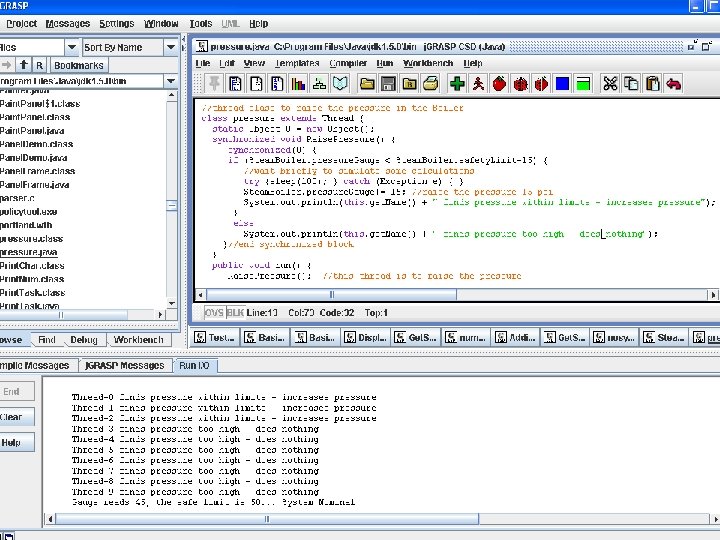Select pressure.java in the file list
This screenshot has height=540, width=720.
[x=29, y=252]
